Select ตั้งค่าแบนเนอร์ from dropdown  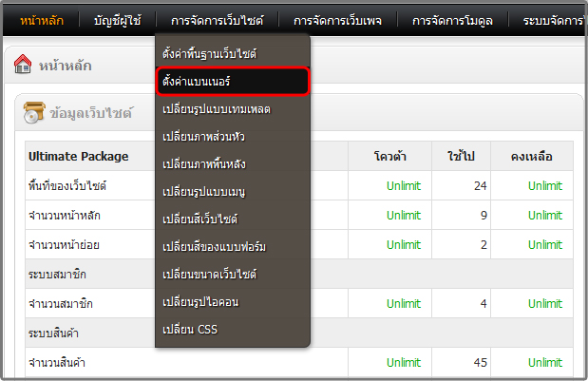(233, 81)
